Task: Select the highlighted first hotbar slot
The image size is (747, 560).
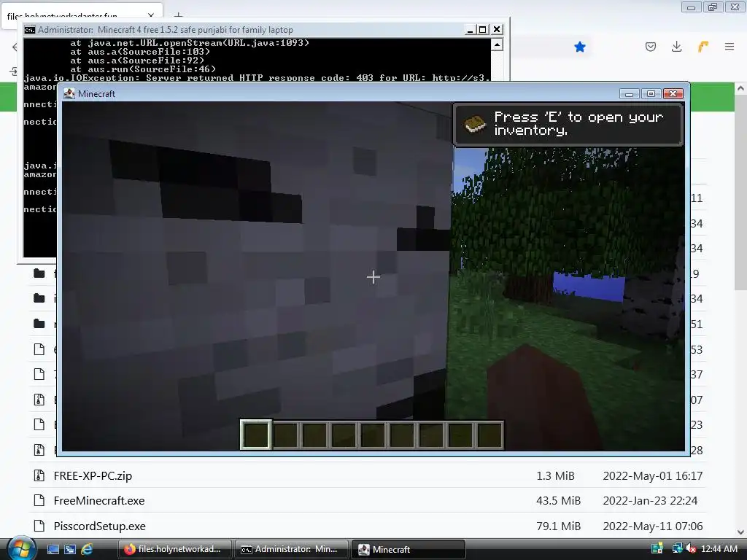Action: click(256, 435)
